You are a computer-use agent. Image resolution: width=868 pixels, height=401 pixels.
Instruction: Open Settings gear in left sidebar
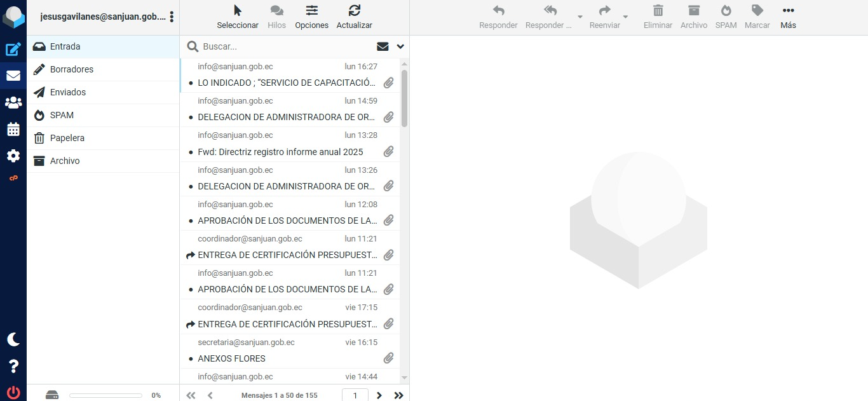[x=13, y=156]
